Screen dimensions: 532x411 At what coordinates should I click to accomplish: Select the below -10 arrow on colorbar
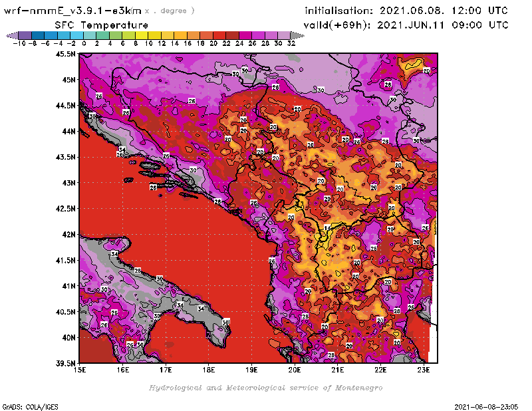pos(12,35)
